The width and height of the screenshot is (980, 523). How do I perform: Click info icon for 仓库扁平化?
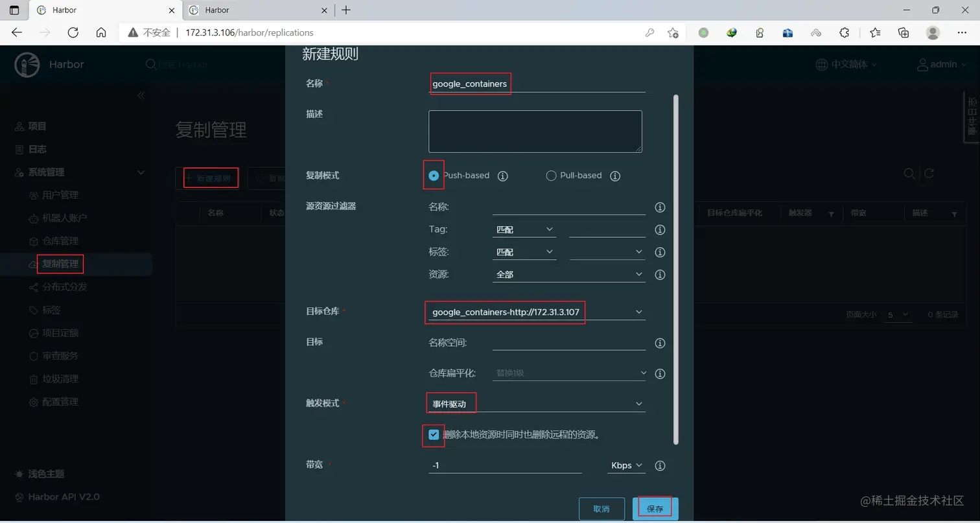click(660, 374)
